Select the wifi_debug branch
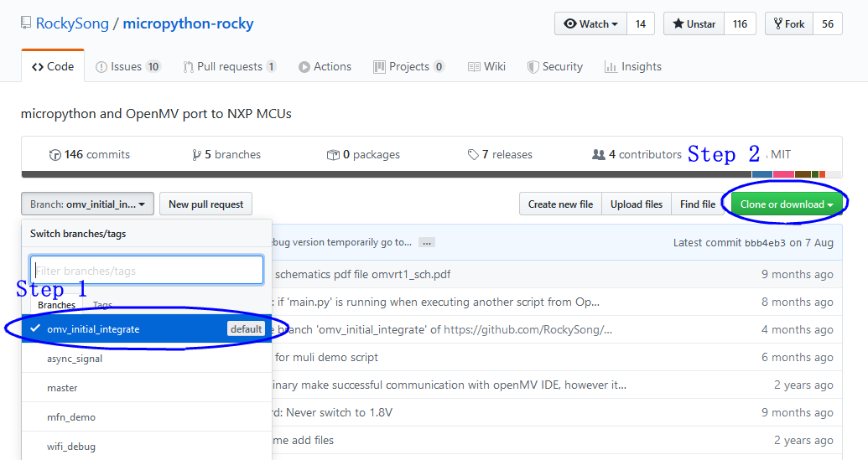Screen dimensions: 868x460 point(147,446)
